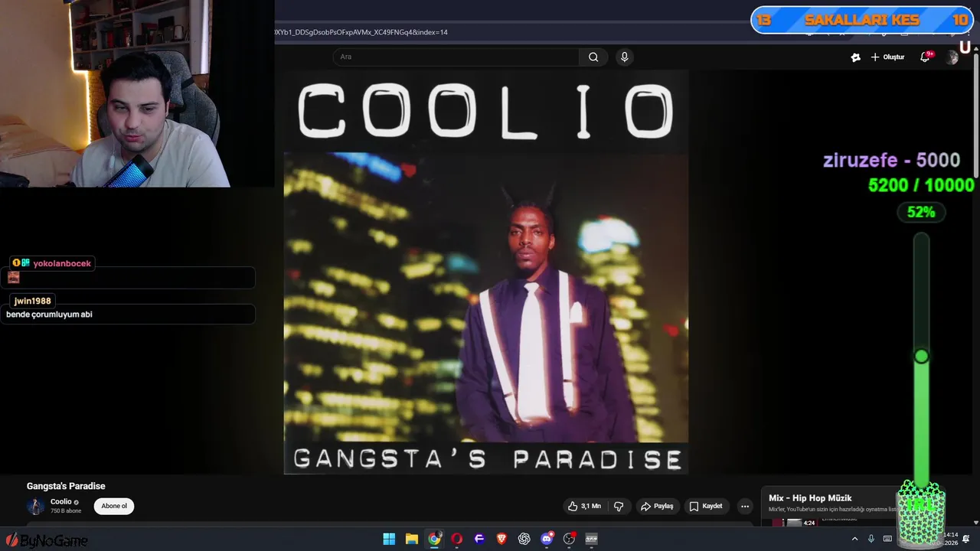Click the Oluştur create button

887,57
